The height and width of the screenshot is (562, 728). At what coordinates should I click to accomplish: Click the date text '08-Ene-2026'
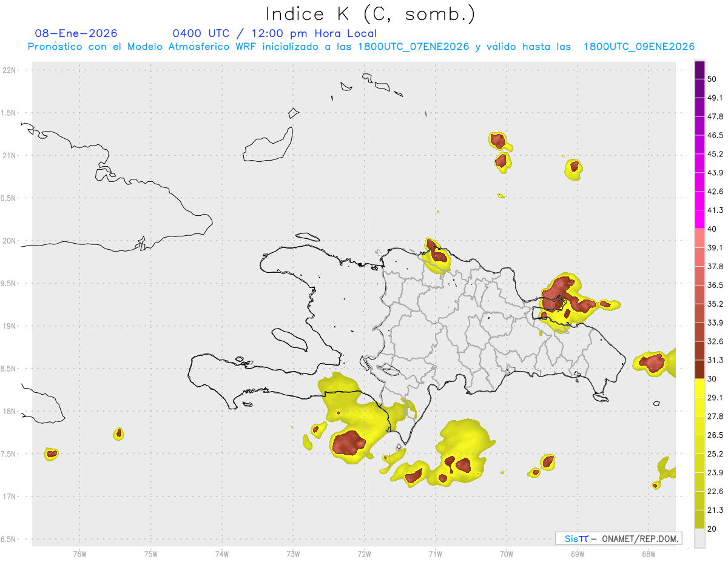point(76,33)
